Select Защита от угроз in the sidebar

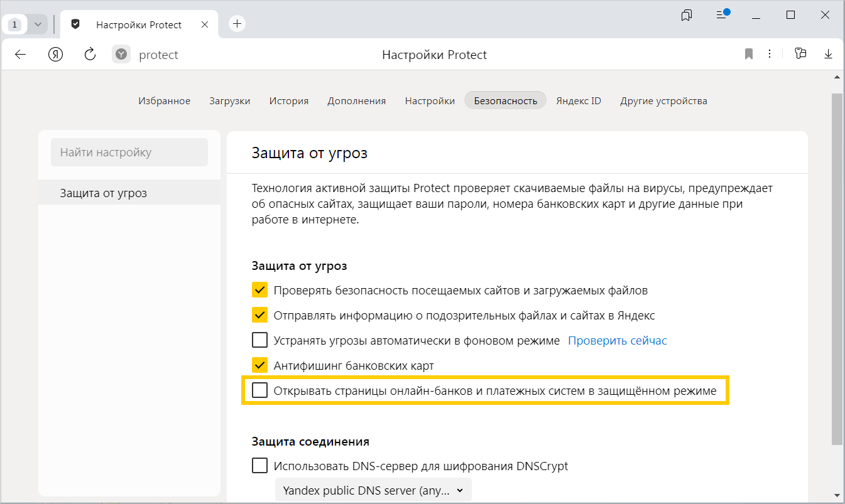(104, 193)
